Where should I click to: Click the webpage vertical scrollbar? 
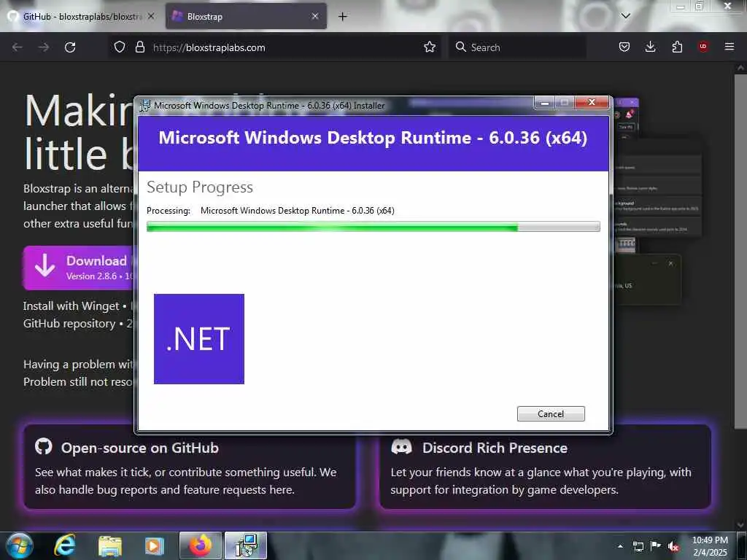pyautogui.click(x=740, y=252)
